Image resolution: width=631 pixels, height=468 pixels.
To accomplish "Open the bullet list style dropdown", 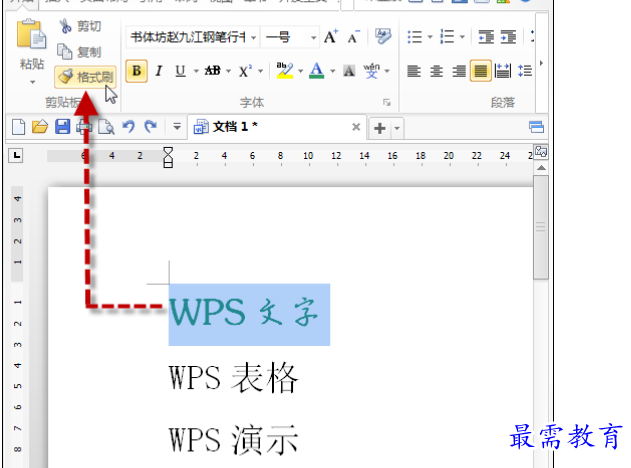I will [x=430, y=37].
